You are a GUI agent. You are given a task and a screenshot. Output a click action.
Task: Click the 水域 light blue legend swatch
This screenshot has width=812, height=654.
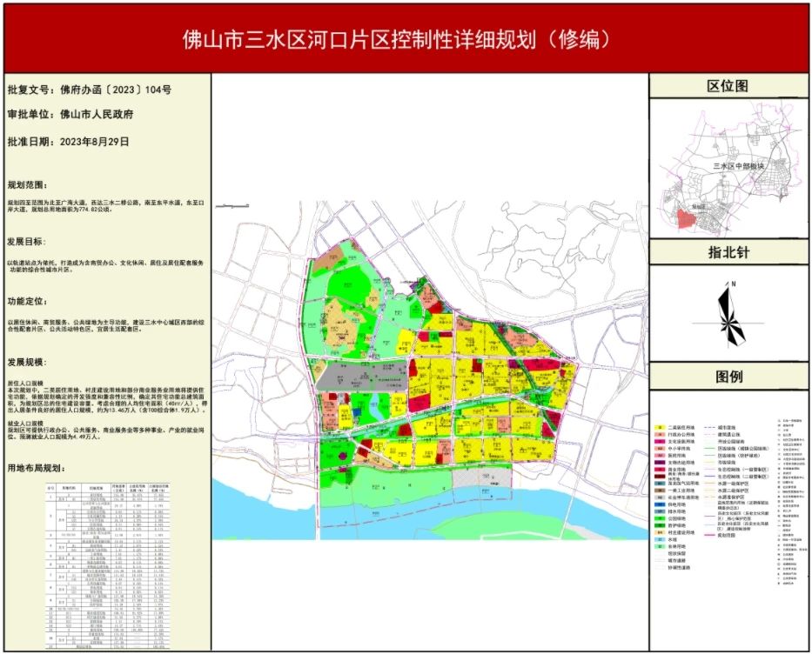[x=660, y=537]
